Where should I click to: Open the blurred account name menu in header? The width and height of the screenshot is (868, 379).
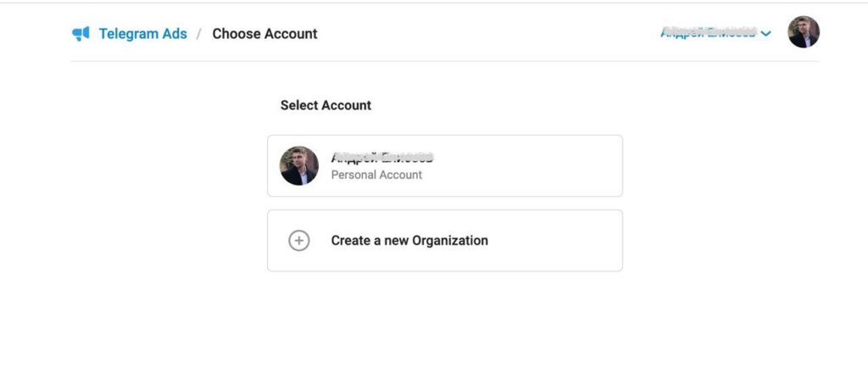coord(715,33)
